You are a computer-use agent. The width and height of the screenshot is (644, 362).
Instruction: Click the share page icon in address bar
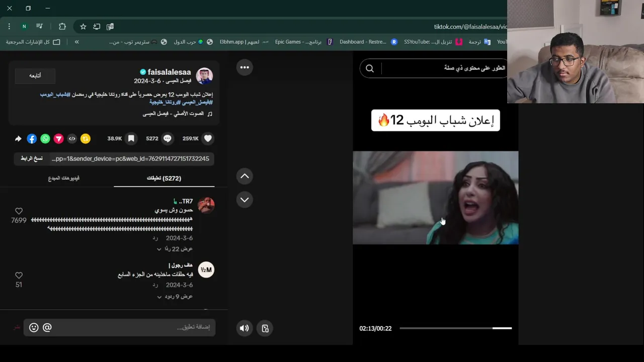[97, 27]
